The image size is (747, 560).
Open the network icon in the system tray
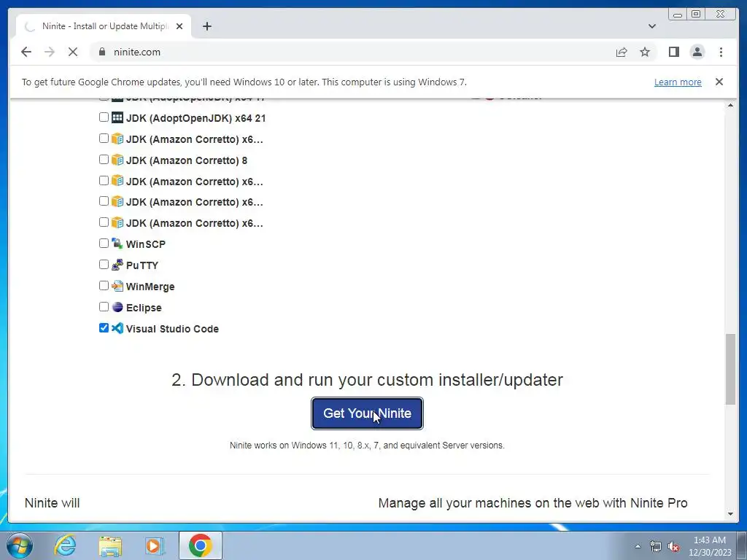(x=656, y=546)
